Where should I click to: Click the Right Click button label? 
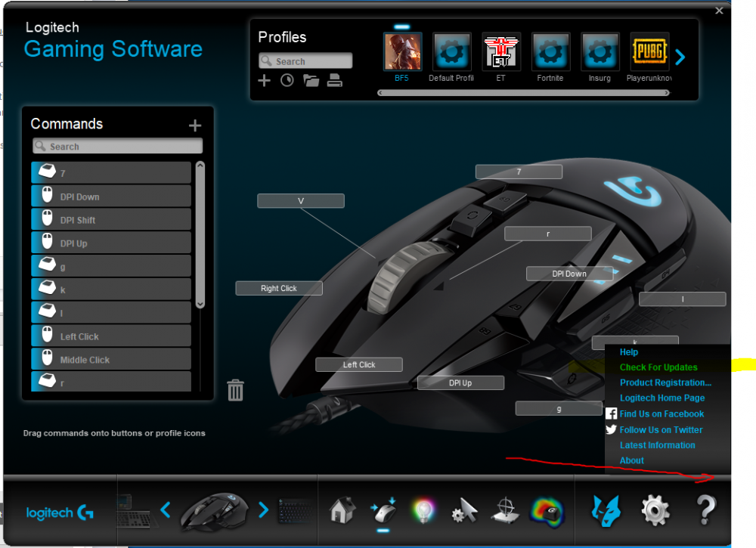pyautogui.click(x=279, y=288)
